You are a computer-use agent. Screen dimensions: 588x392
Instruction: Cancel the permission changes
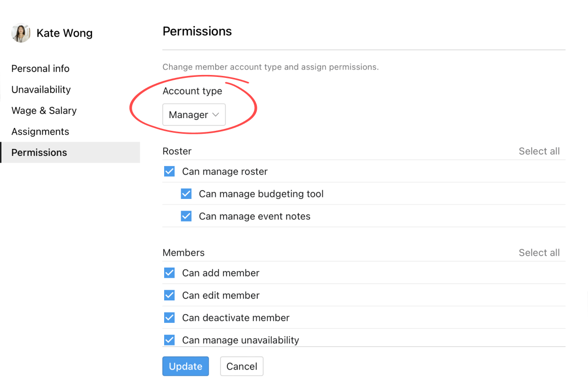242,366
